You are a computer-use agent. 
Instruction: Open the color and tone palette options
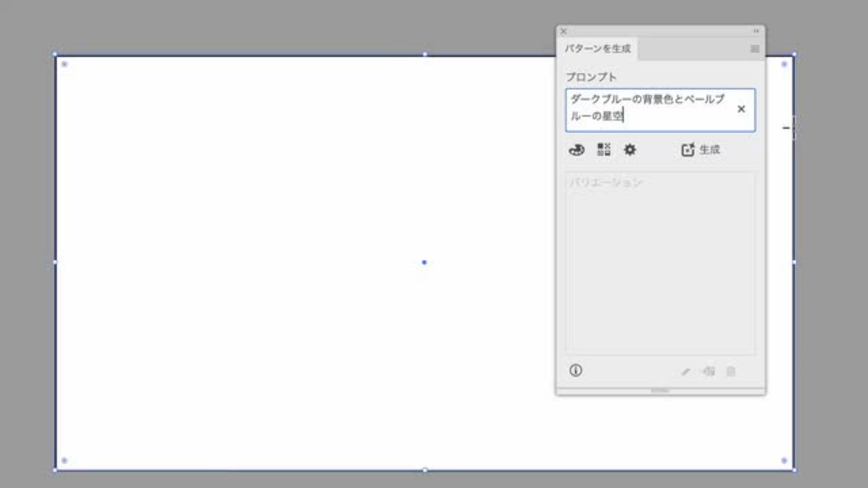[x=576, y=150]
